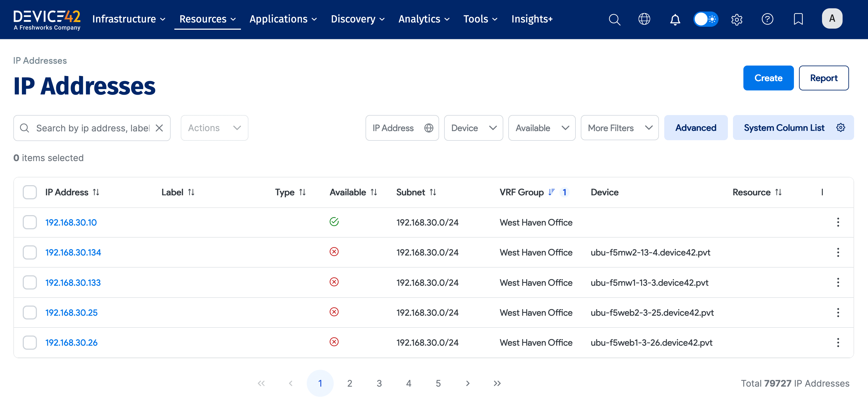This screenshot has height=419, width=868.
Task: Clear the search field with X
Action: (x=159, y=128)
